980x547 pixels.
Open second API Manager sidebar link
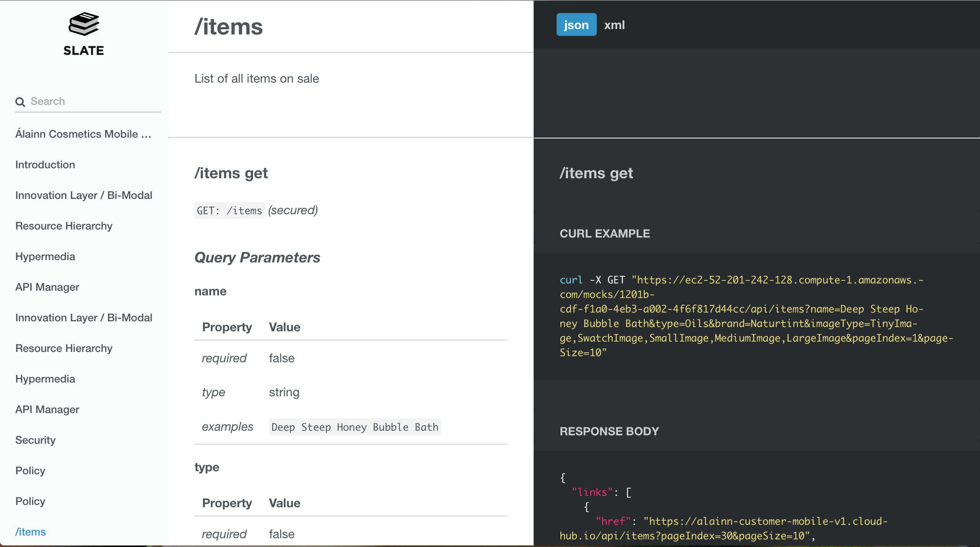[47, 409]
